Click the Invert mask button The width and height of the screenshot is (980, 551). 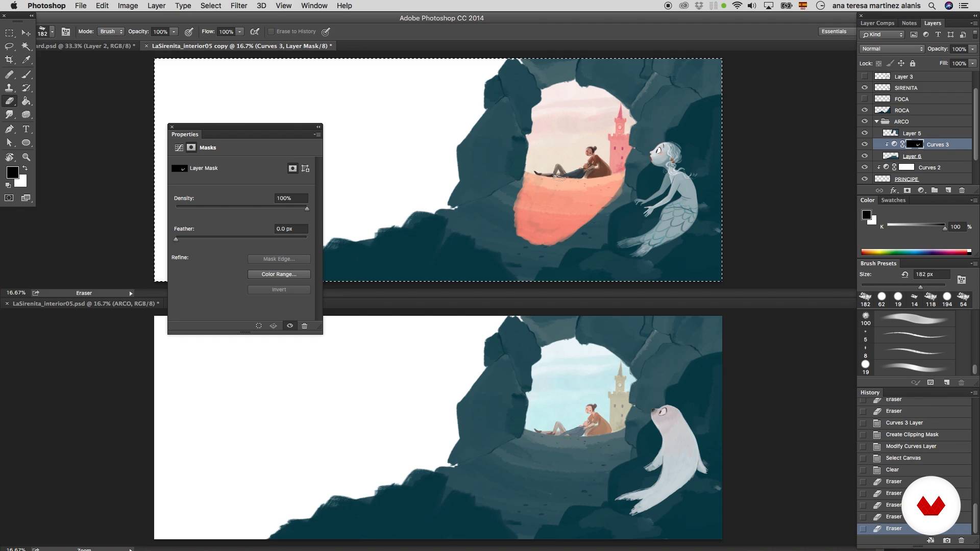point(279,290)
